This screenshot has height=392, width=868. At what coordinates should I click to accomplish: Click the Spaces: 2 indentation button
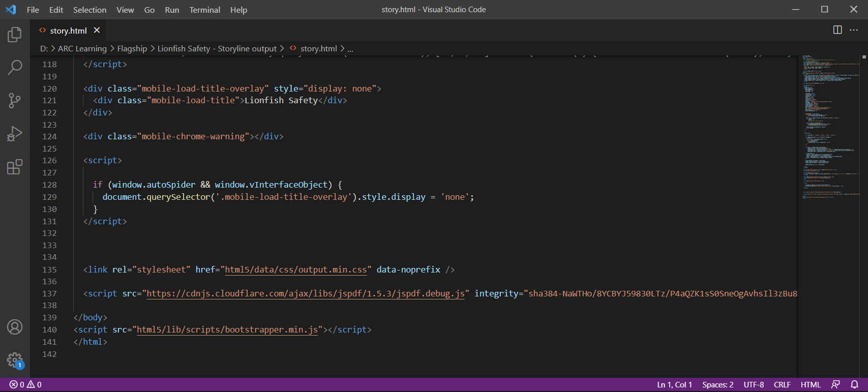(x=717, y=384)
